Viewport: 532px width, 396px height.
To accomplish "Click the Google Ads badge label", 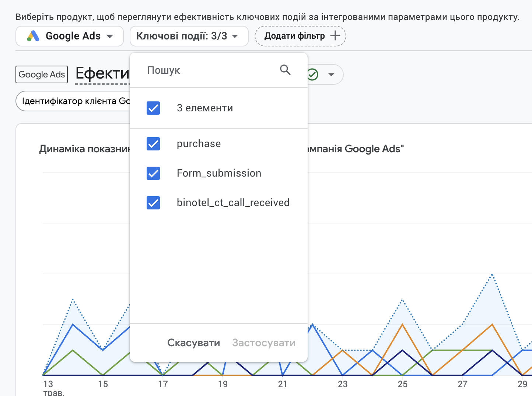I will (42, 74).
